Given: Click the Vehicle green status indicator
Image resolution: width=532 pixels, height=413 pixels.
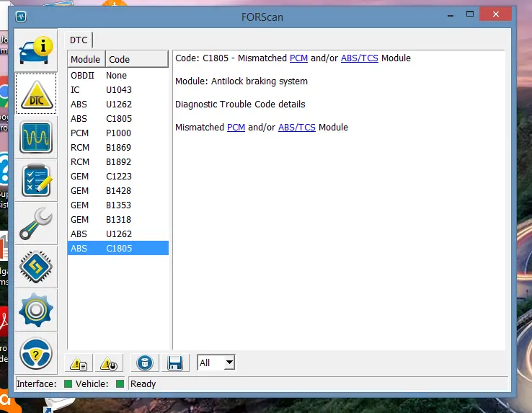Looking at the screenshot, I should coord(120,384).
